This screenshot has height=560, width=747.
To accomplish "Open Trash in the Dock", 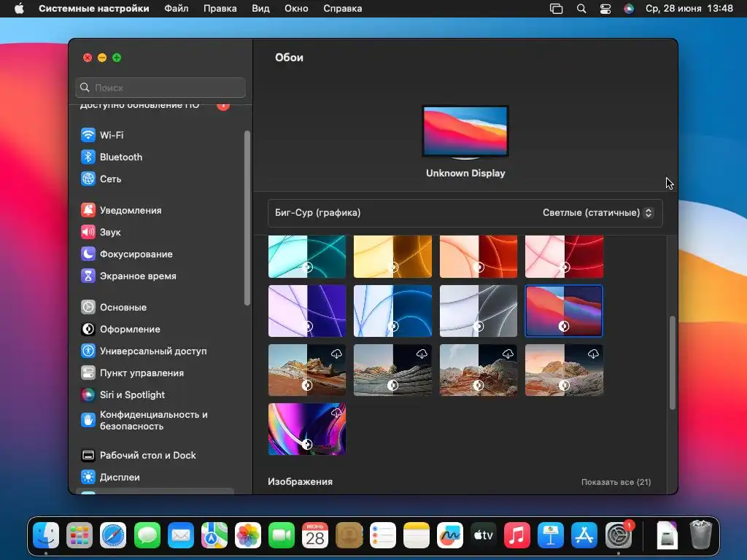I will tap(700, 535).
